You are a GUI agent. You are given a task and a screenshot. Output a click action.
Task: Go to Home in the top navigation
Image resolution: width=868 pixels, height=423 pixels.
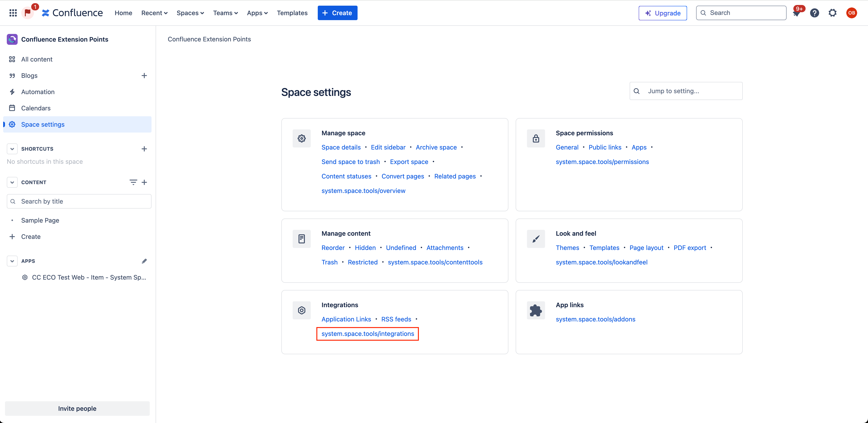(x=123, y=13)
